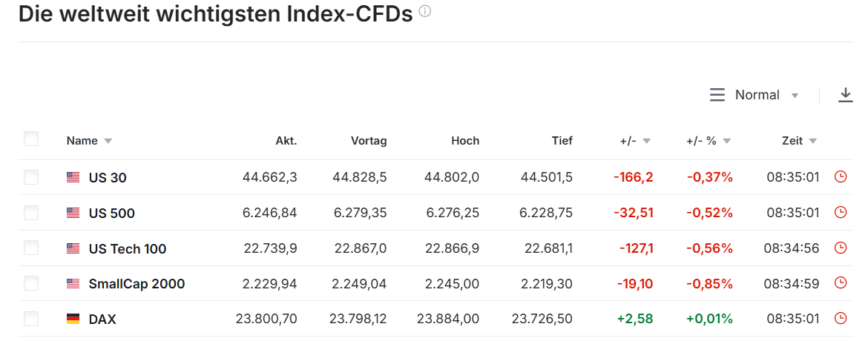This screenshot has width=868, height=341.
Task: Open the US Tech 100 link
Action: point(128,249)
